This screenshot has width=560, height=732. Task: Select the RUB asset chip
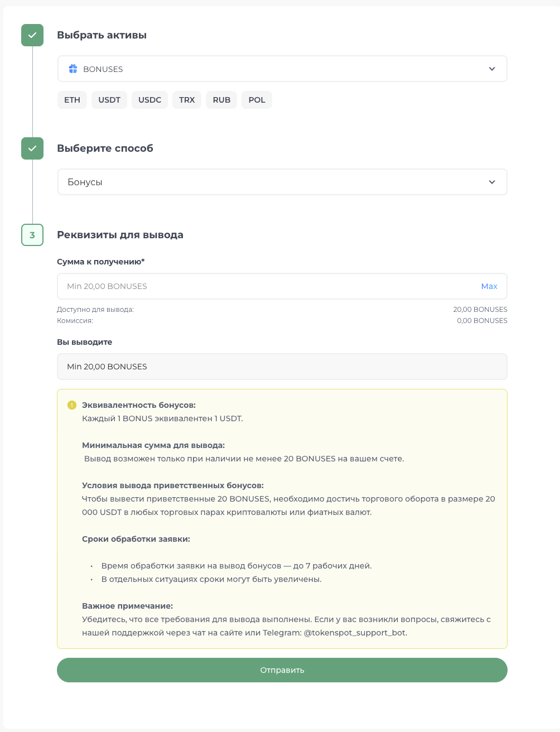click(x=221, y=100)
